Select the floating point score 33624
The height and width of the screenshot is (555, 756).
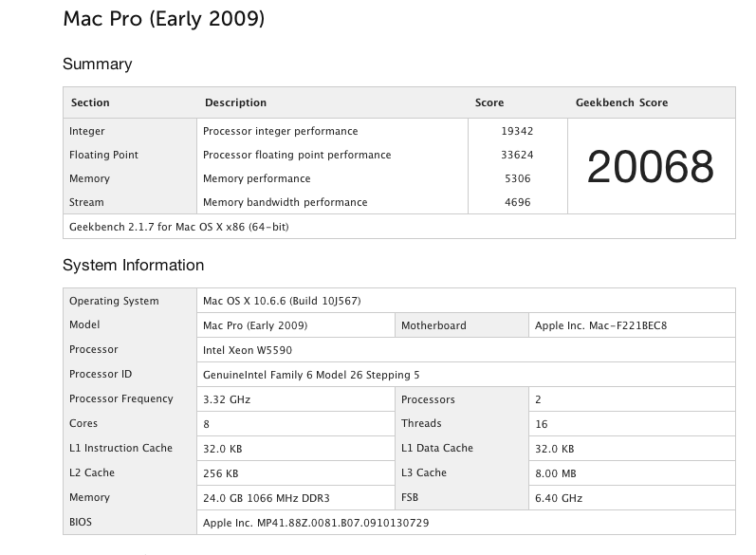[x=517, y=155]
